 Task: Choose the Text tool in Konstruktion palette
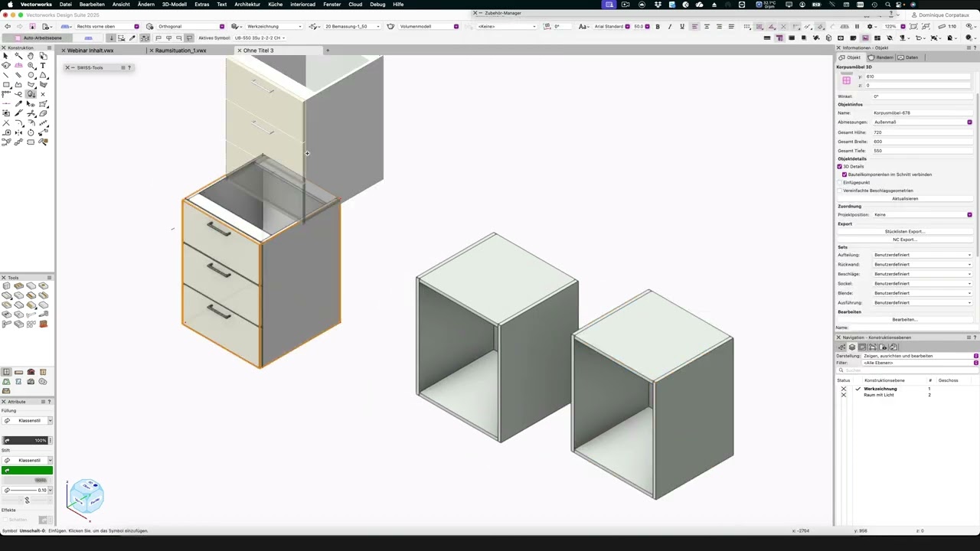[43, 66]
